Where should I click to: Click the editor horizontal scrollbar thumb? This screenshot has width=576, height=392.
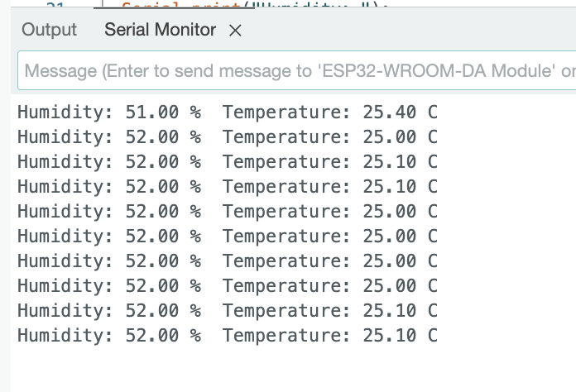click(174, 7)
